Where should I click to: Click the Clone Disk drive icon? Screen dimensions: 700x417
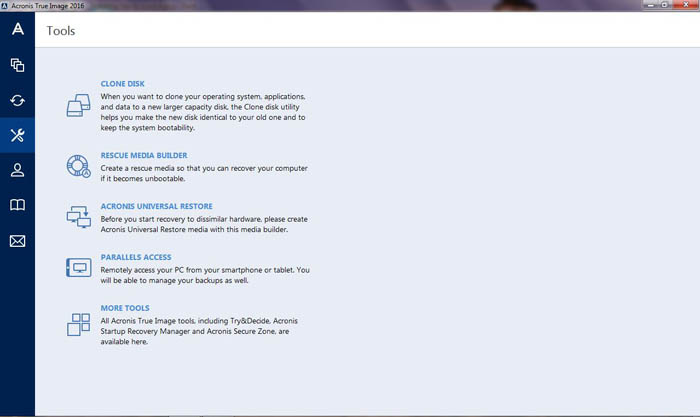tap(79, 104)
